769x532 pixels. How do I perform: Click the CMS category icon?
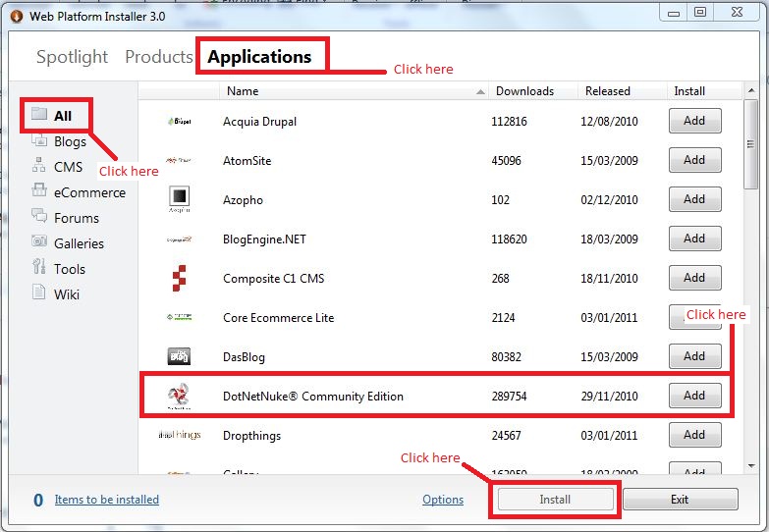pyautogui.click(x=38, y=165)
